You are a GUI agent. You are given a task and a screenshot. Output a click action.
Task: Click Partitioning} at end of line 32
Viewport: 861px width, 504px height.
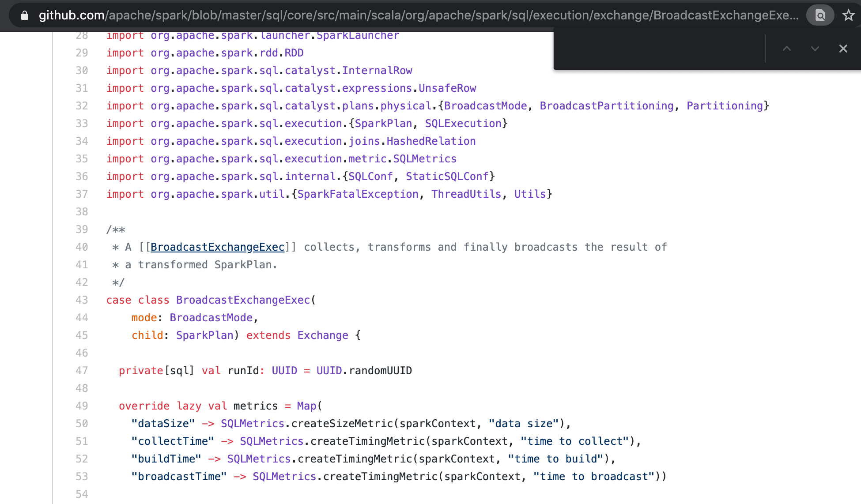728,106
